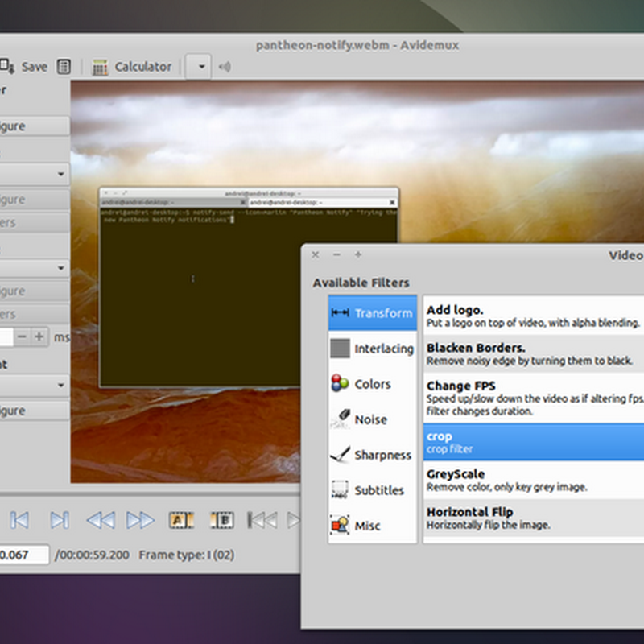
Task: Select the highlighted crop filter
Action: pos(534,442)
